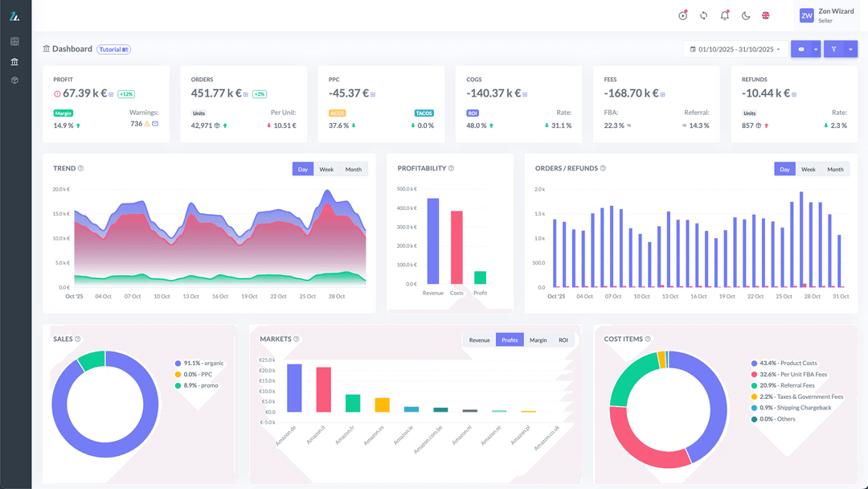The width and height of the screenshot is (868, 489).
Task: Click the Revenue bar in Profitability chart
Action: (433, 241)
